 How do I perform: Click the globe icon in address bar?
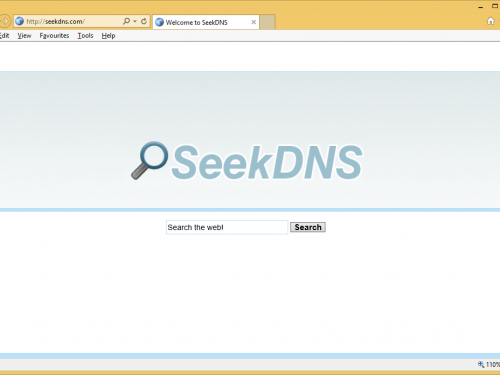(20, 21)
